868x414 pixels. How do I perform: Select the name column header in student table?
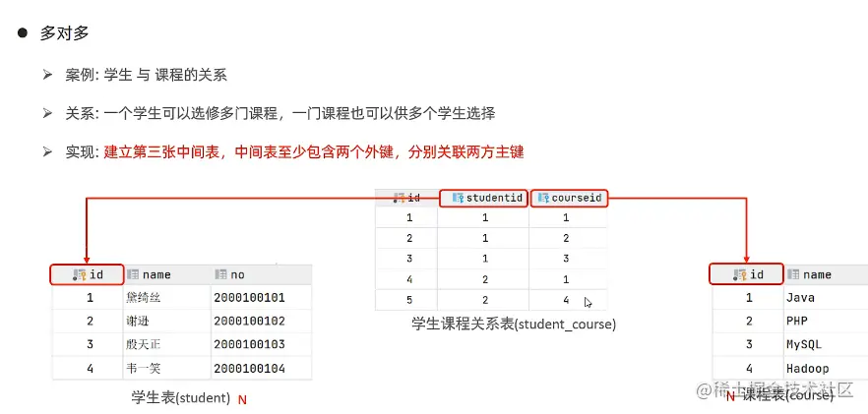pos(166,274)
